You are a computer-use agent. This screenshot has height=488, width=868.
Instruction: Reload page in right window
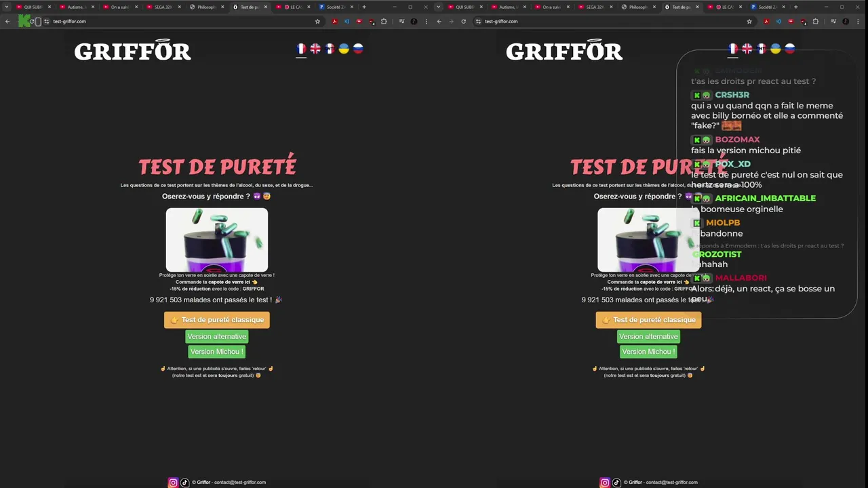point(464,21)
